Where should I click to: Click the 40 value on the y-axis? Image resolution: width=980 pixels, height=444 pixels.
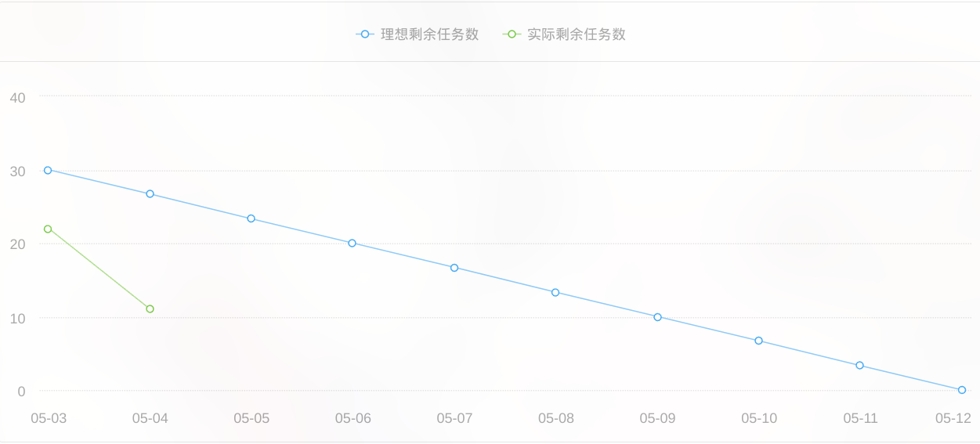click(x=17, y=98)
